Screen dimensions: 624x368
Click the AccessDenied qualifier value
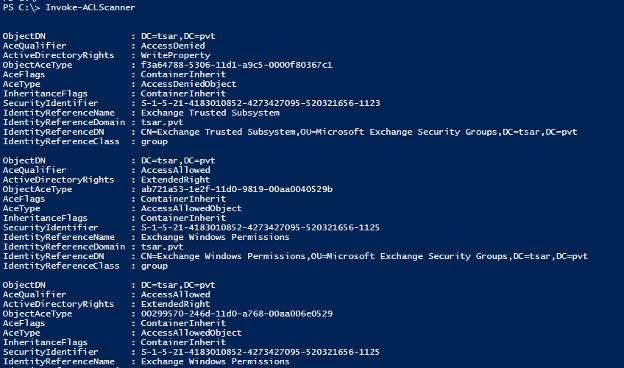[173, 46]
